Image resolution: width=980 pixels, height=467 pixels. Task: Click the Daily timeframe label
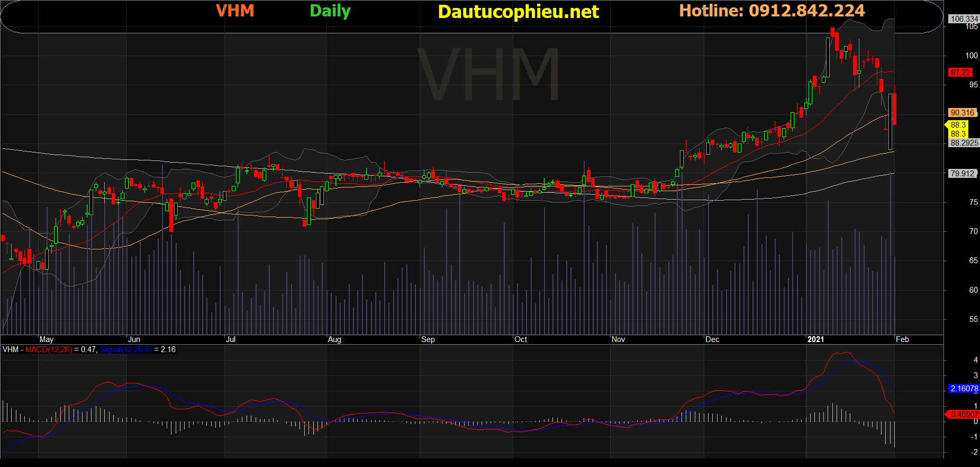click(330, 11)
